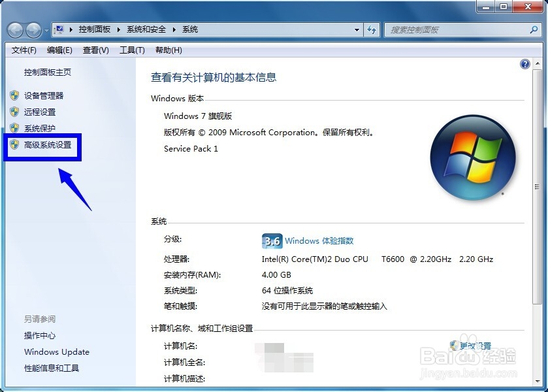The image size is (548, 392).
Task: Click the processor value Intel(R) Core(TM)2 Duo
Action: point(315,259)
